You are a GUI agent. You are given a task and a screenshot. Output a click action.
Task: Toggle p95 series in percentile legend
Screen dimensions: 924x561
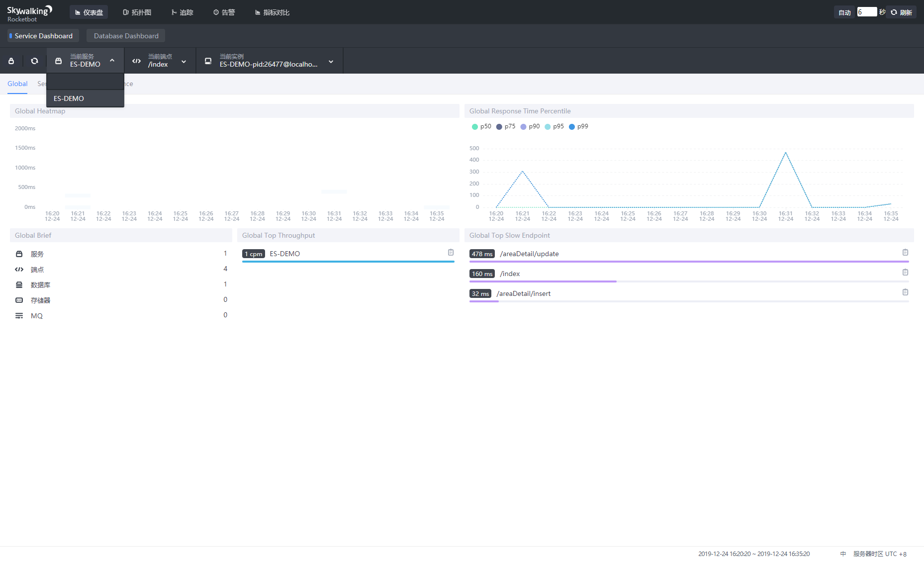(x=554, y=126)
